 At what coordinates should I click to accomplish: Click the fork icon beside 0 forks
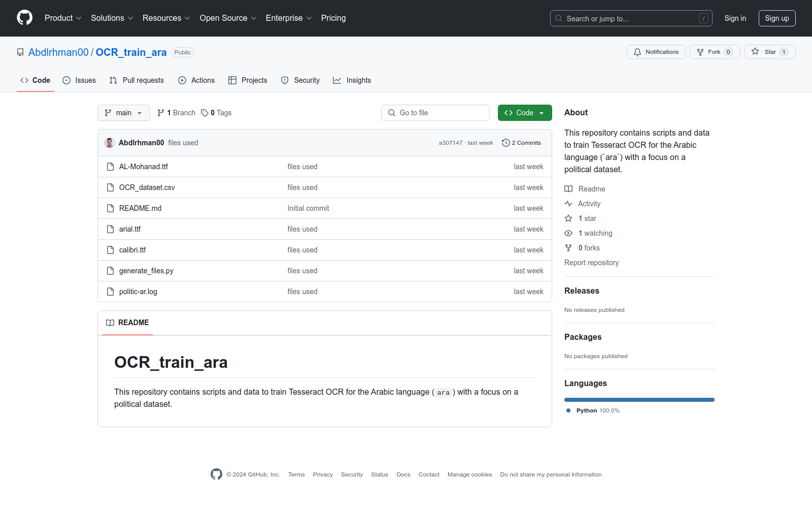[568, 248]
